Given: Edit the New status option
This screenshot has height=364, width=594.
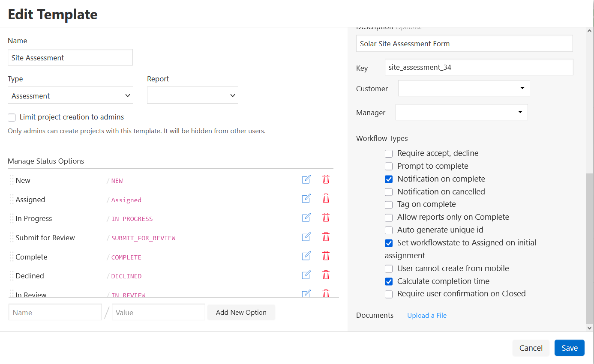Looking at the screenshot, I should point(306,179).
